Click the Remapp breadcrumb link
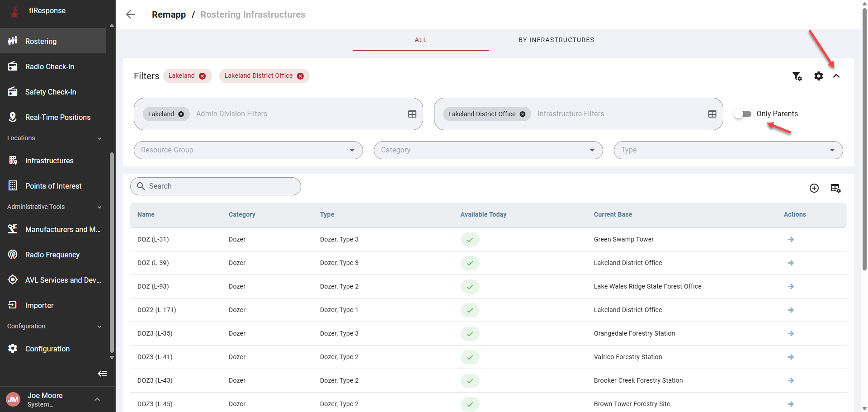The width and height of the screenshot is (868, 412). pos(169,14)
